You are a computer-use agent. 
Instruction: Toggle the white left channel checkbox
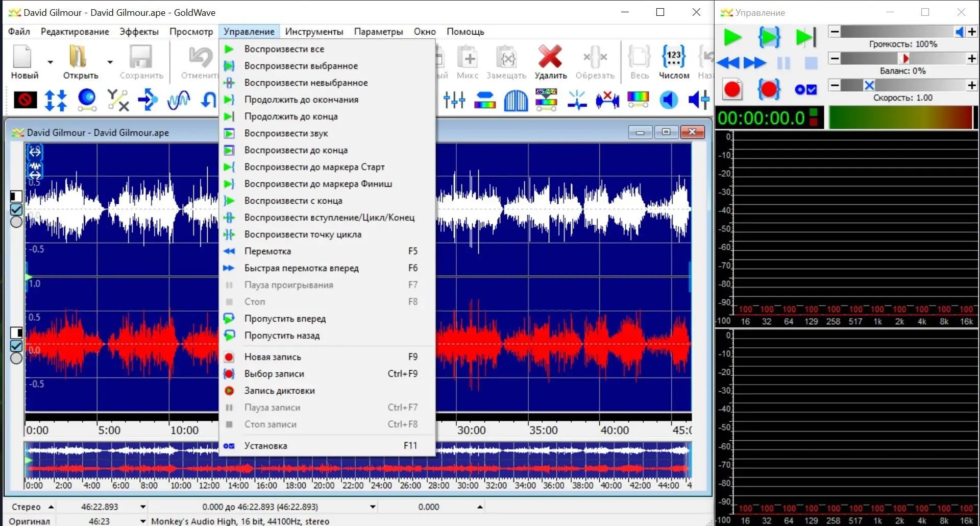coord(16,209)
